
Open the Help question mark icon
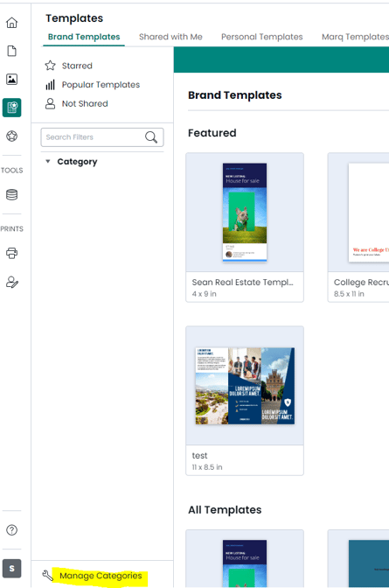click(11, 530)
